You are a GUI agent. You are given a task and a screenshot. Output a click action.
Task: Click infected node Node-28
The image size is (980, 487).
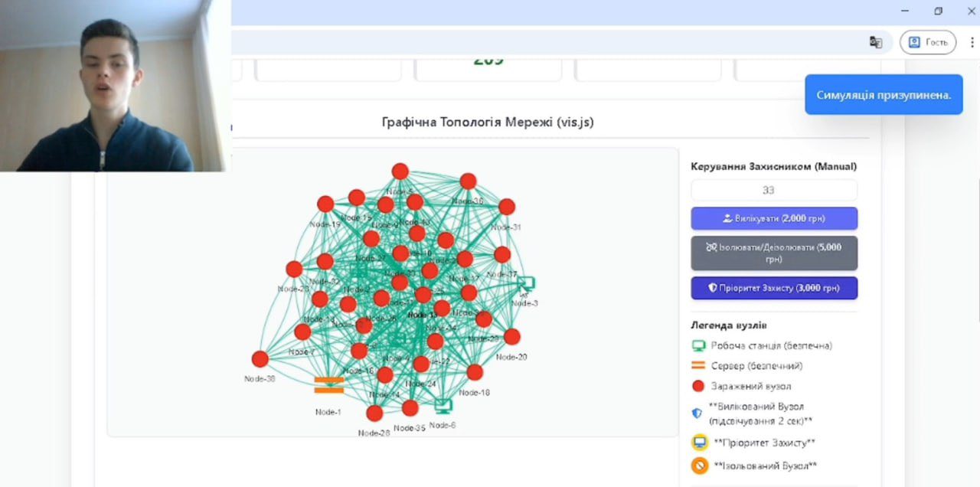pyautogui.click(x=374, y=413)
